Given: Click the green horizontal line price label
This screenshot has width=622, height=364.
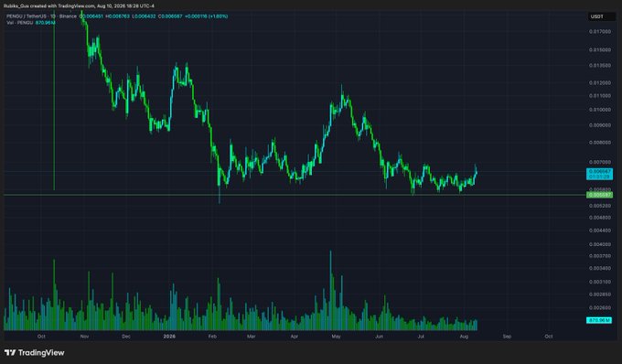Looking at the screenshot, I should pos(599,195).
